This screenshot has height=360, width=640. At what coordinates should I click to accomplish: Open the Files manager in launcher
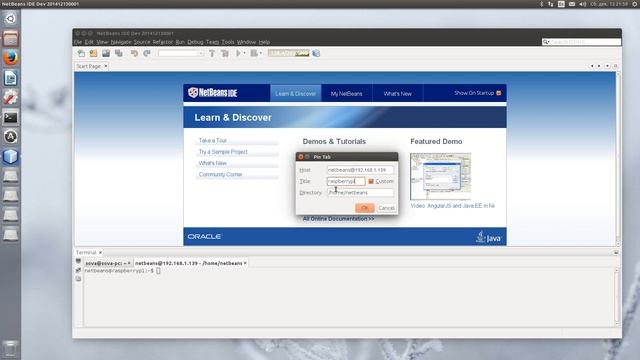tap(11, 39)
